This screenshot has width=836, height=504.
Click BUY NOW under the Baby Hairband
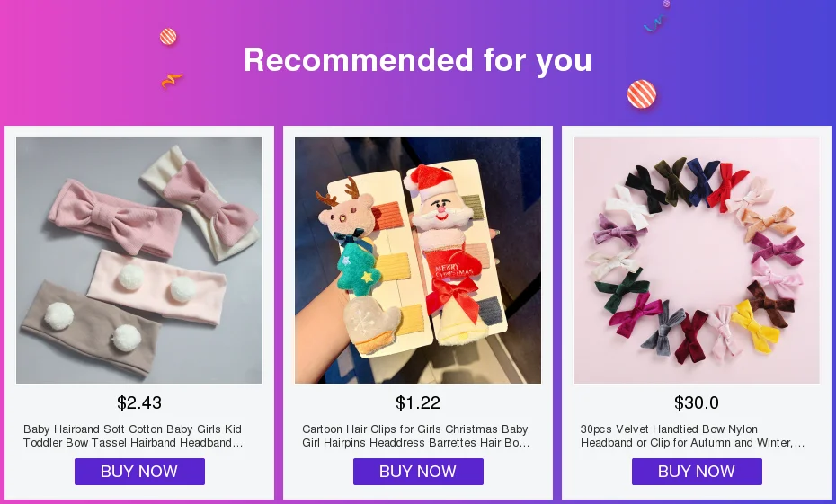[x=139, y=472]
